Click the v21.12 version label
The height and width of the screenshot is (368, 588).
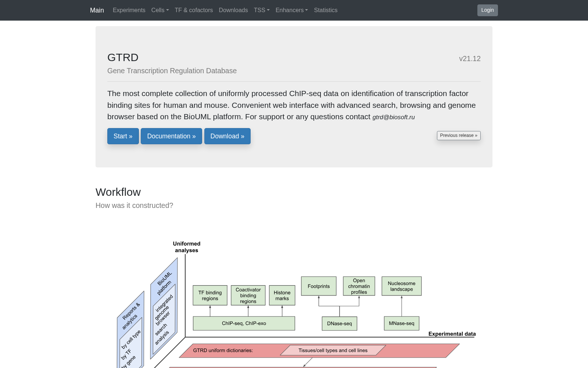470,59
